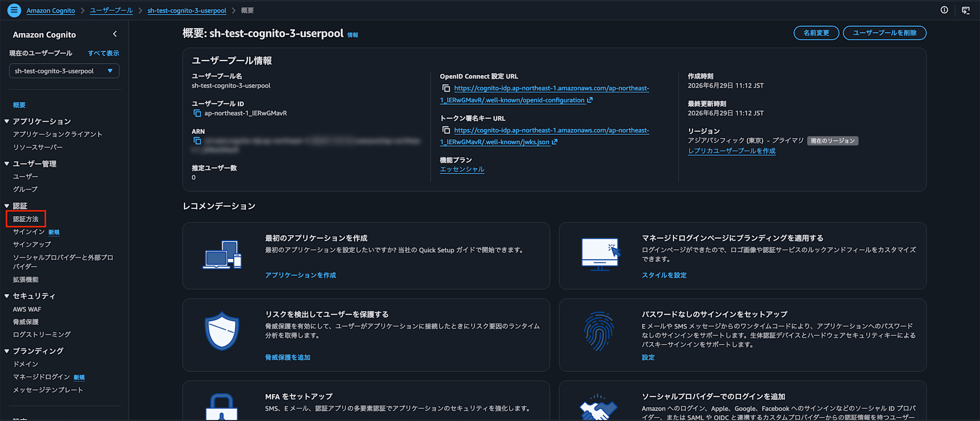This screenshot has height=421, width=980.
Task: Click the ap-northeast-1_lERwGMavR pool ID text
Action: pos(245,113)
